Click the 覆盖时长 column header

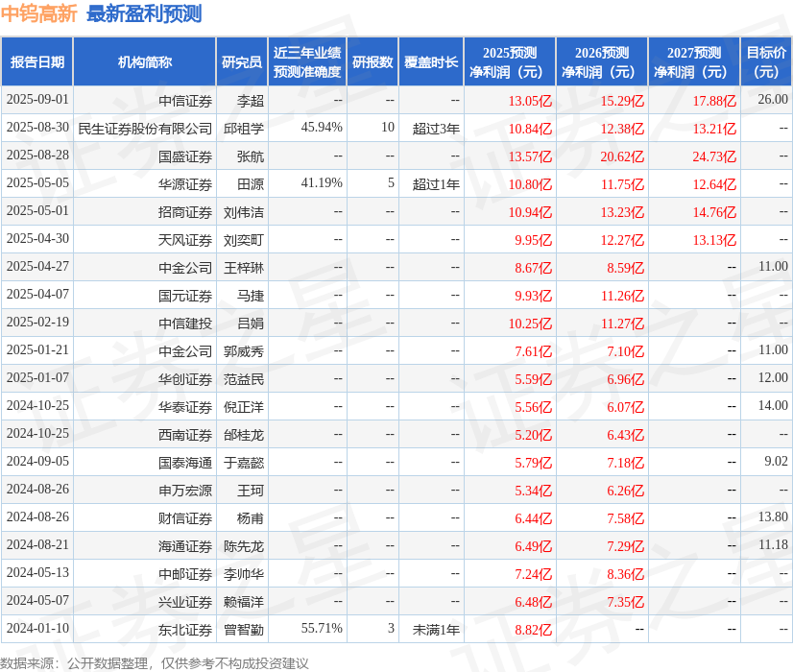click(431, 61)
